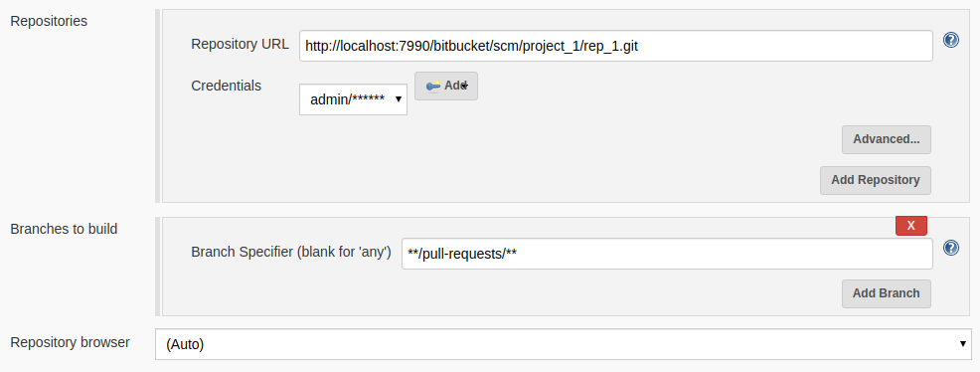Click the Branch Specifier (blank for 'any') label

(291, 252)
